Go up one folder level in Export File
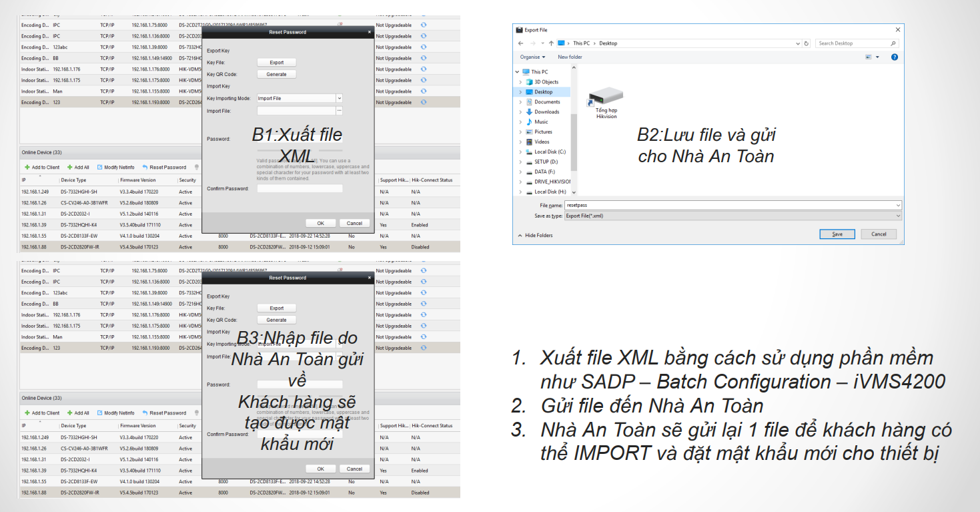The image size is (980, 512). [551, 43]
